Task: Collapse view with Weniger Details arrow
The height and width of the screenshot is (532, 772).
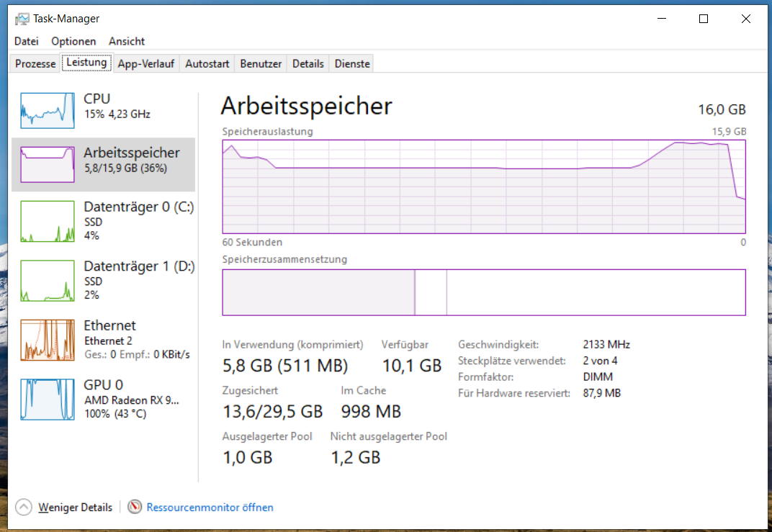Action: click(x=23, y=507)
